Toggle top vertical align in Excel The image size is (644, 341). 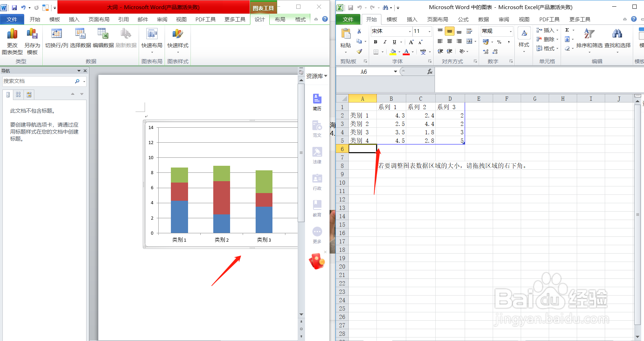pyautogui.click(x=440, y=31)
